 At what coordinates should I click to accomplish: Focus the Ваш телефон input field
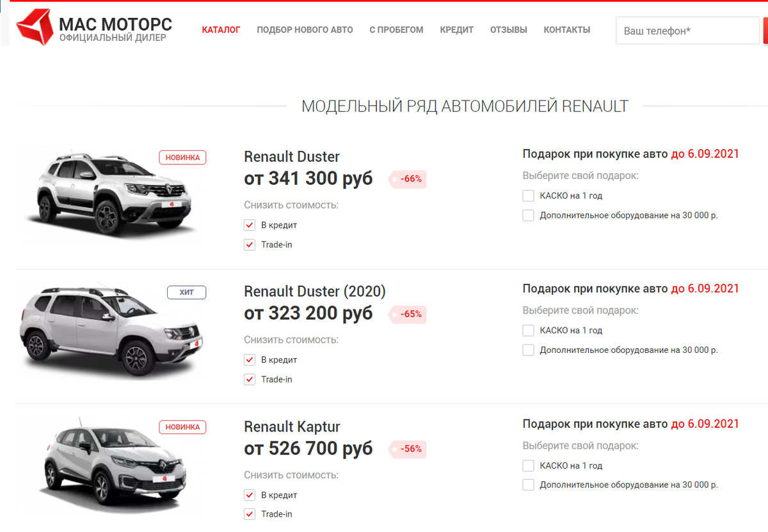point(687,31)
